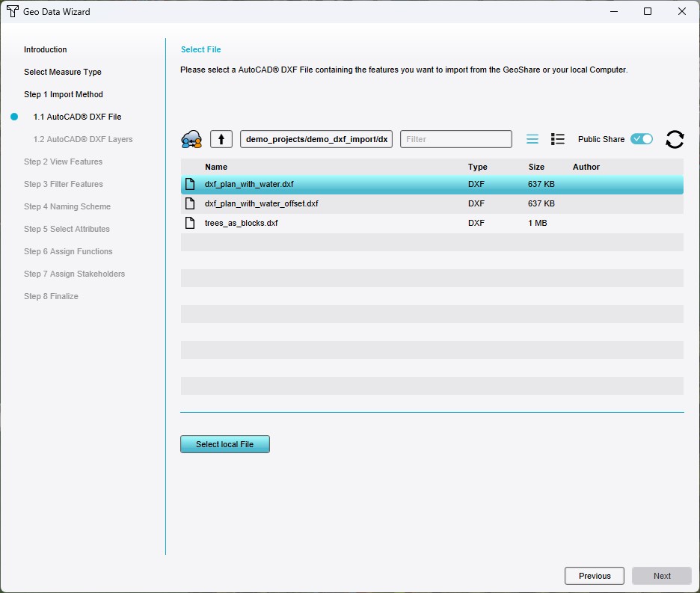Refresh the file list
Image resolution: width=700 pixels, height=593 pixels.
coord(674,139)
